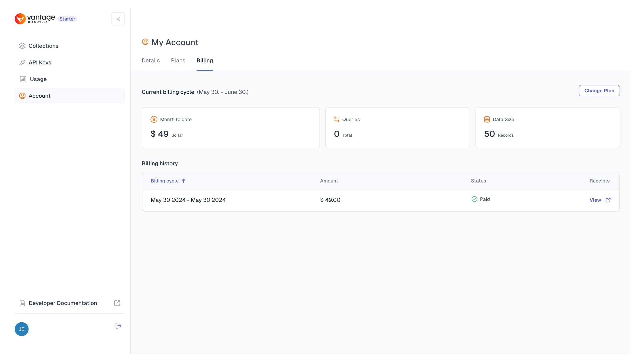
Task: Switch to the Plans tab
Action: [x=178, y=61]
